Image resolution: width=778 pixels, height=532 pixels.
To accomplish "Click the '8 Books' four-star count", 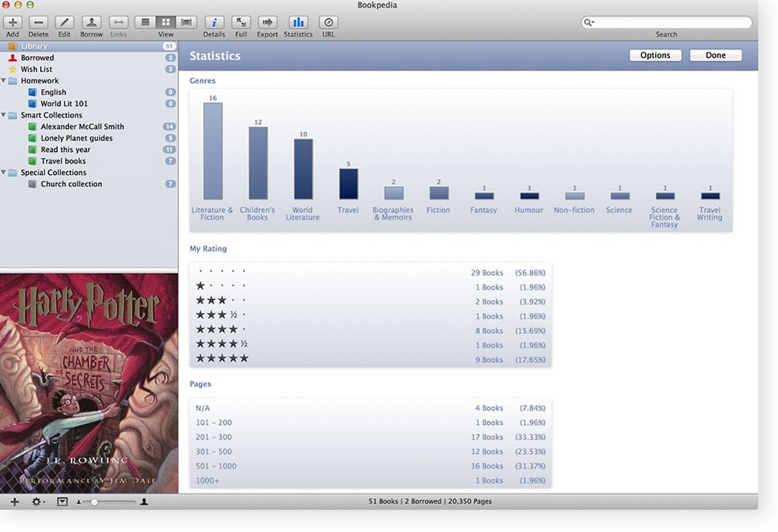I will click(489, 331).
